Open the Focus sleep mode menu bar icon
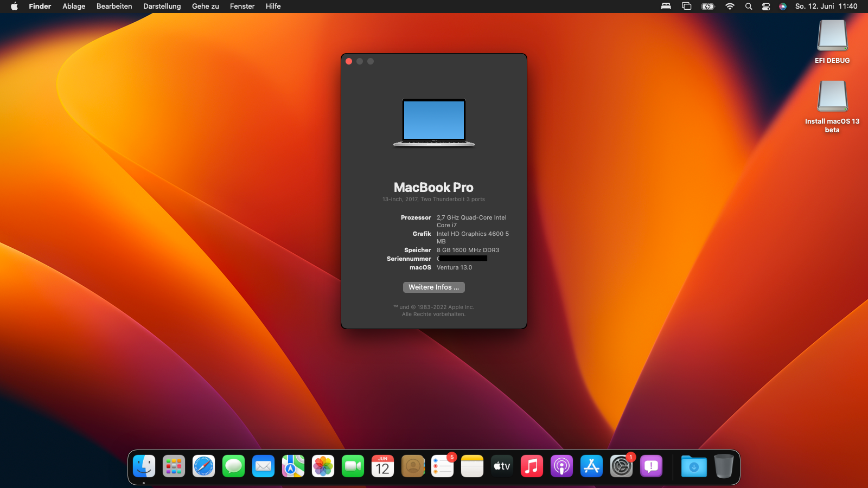868x488 pixels. click(666, 7)
